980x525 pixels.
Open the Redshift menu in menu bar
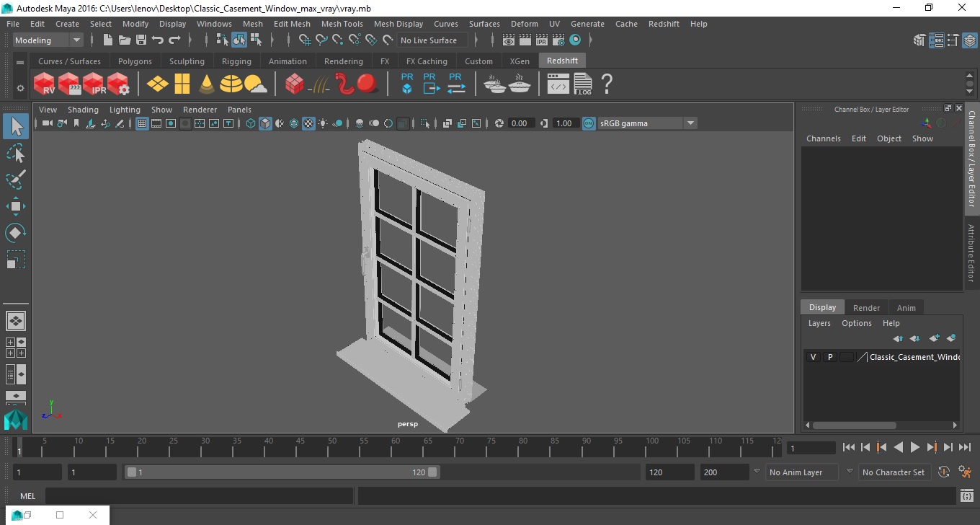pos(664,24)
